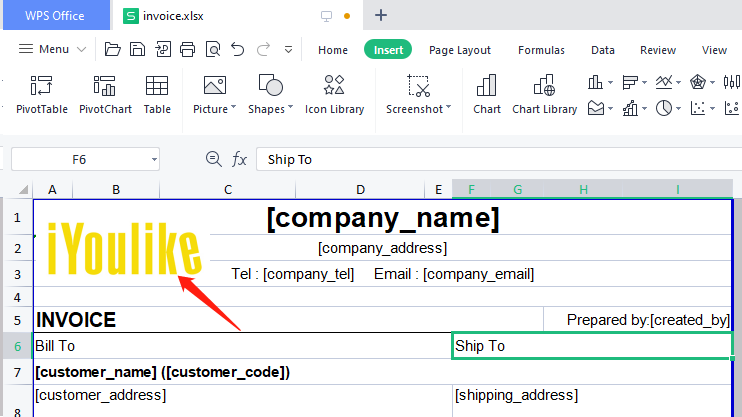Open the Formulas tab
Viewport: 742px width, 417px height.
click(x=541, y=50)
